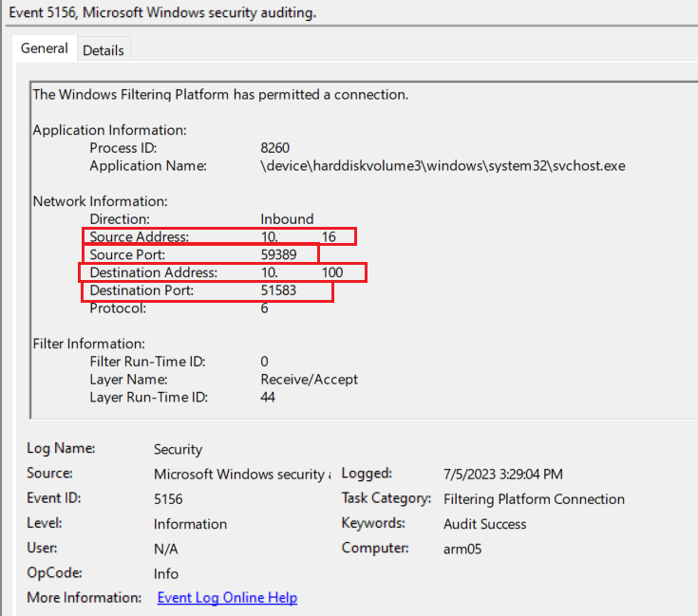Select the Source Port value 59389
The width and height of the screenshot is (698, 616).
click(x=278, y=254)
